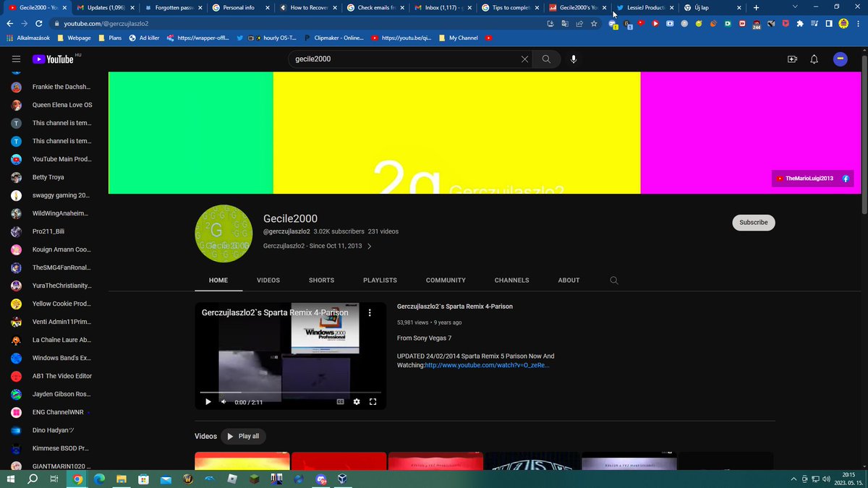The width and height of the screenshot is (868, 488).
Task: Switch to the VIDEOS tab
Action: point(268,281)
